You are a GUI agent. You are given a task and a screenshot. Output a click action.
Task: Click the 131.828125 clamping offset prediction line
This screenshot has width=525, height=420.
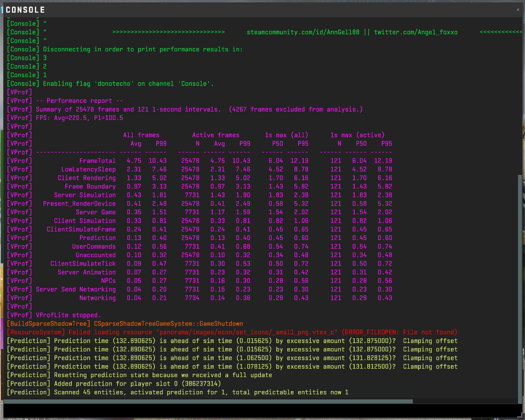[x=232, y=358]
